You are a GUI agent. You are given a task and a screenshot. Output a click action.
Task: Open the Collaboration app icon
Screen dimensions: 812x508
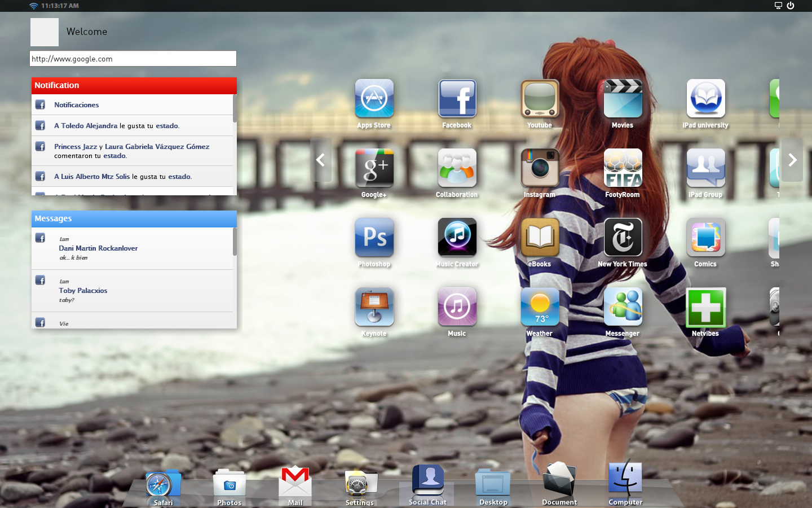point(457,168)
